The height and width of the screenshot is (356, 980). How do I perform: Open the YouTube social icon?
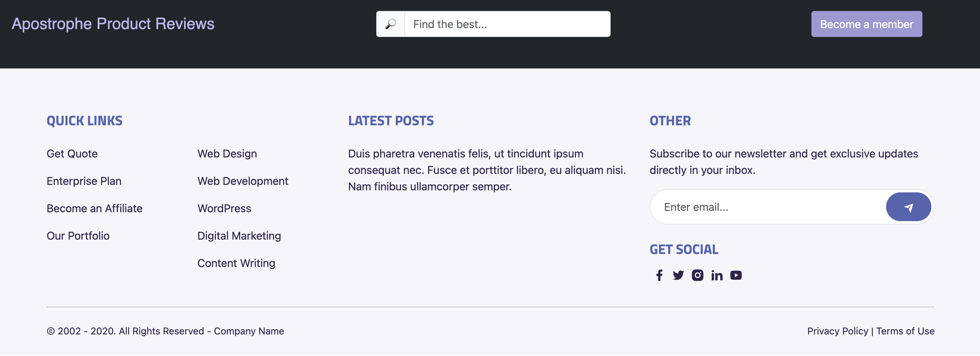[736, 276]
